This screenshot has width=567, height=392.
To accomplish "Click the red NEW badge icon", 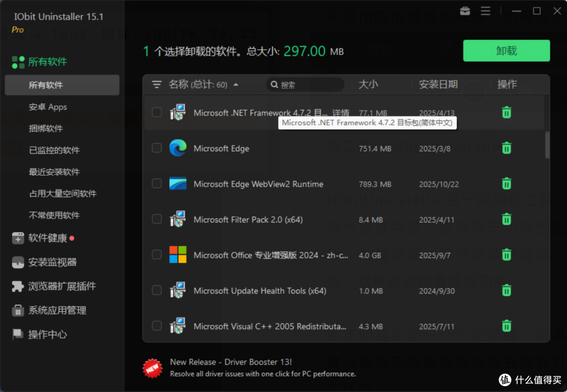I will (152, 368).
